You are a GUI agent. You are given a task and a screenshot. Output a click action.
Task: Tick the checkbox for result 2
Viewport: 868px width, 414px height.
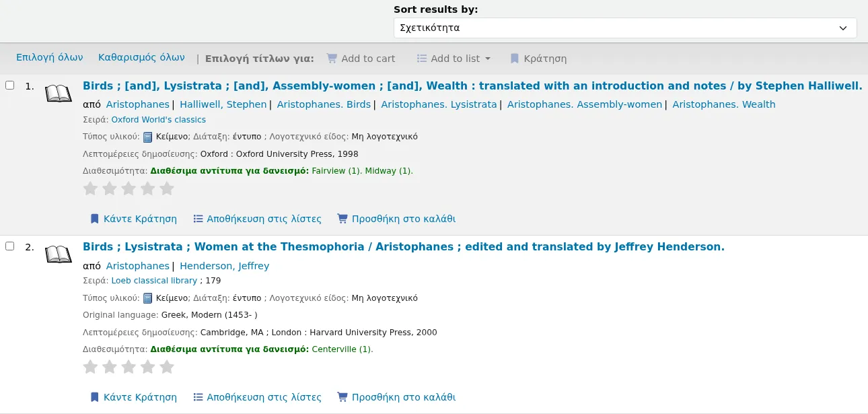[10, 246]
